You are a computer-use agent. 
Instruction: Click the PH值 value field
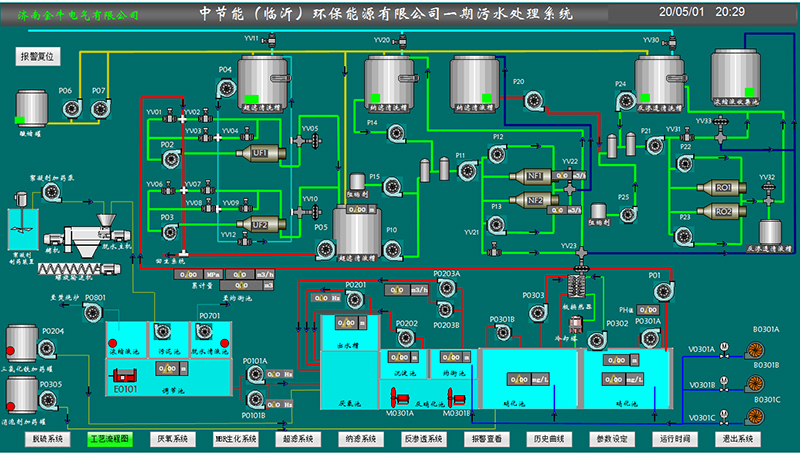[647, 310]
